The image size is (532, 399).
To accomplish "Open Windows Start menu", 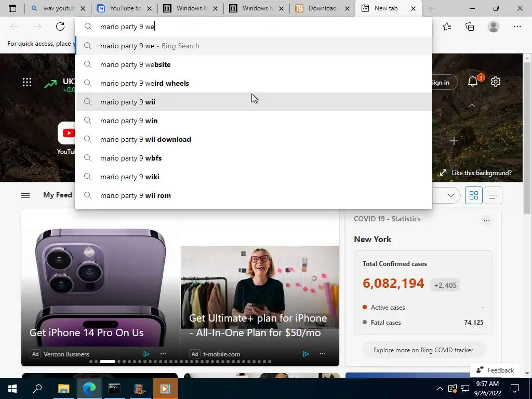I will click(x=12, y=389).
